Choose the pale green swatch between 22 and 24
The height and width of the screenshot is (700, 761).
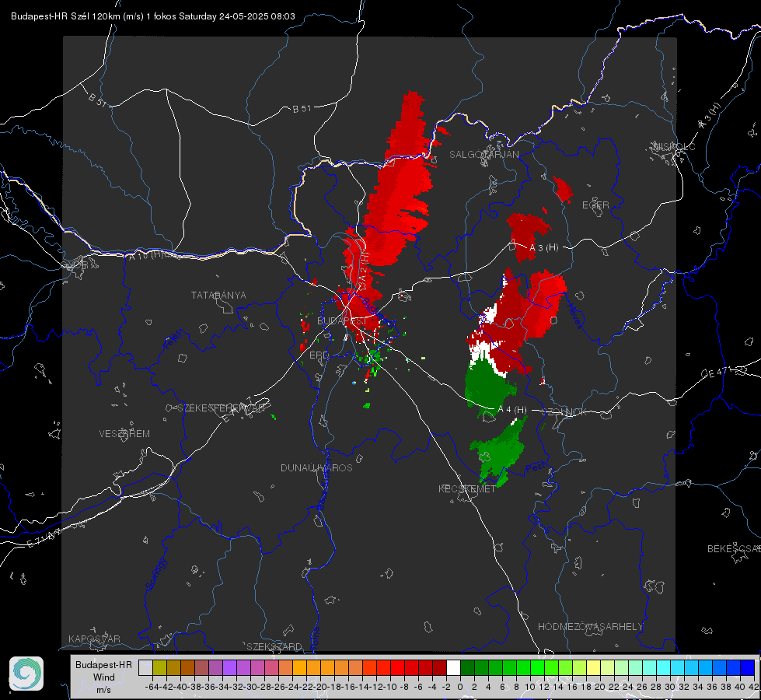pyautogui.click(x=622, y=667)
